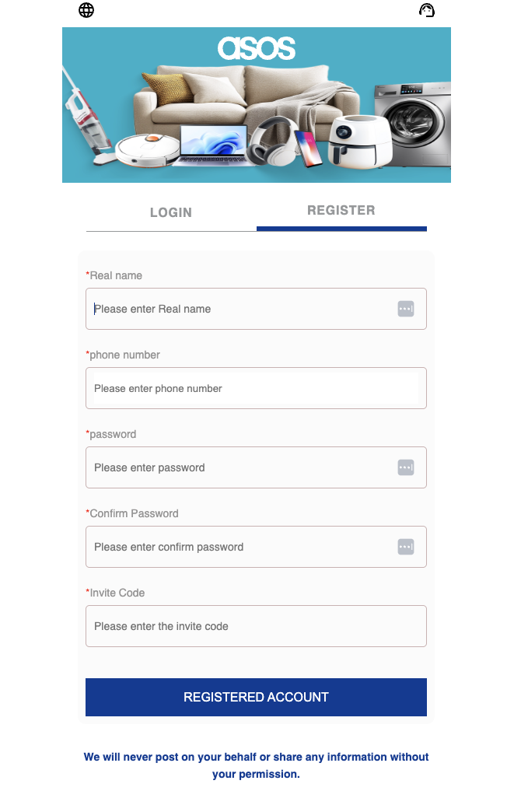The height and width of the screenshot is (812, 507).
Task: Click the laptop image in the banner
Action: tap(213, 145)
